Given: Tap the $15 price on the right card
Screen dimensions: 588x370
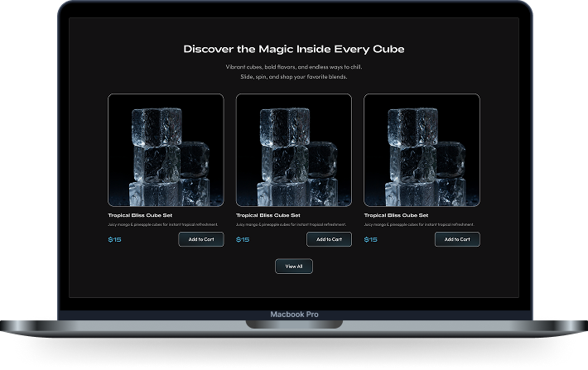Looking at the screenshot, I should click(x=370, y=240).
